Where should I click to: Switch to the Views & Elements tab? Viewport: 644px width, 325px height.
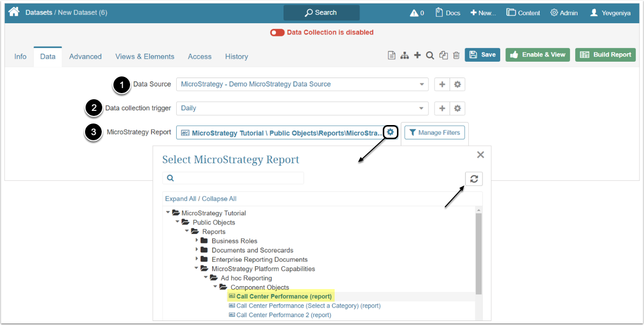click(145, 57)
